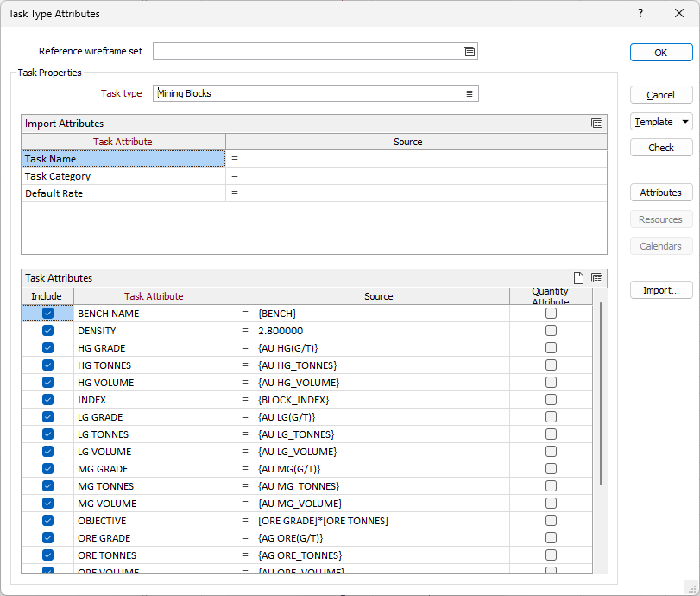
Task: Click the Template button
Action: tap(654, 122)
